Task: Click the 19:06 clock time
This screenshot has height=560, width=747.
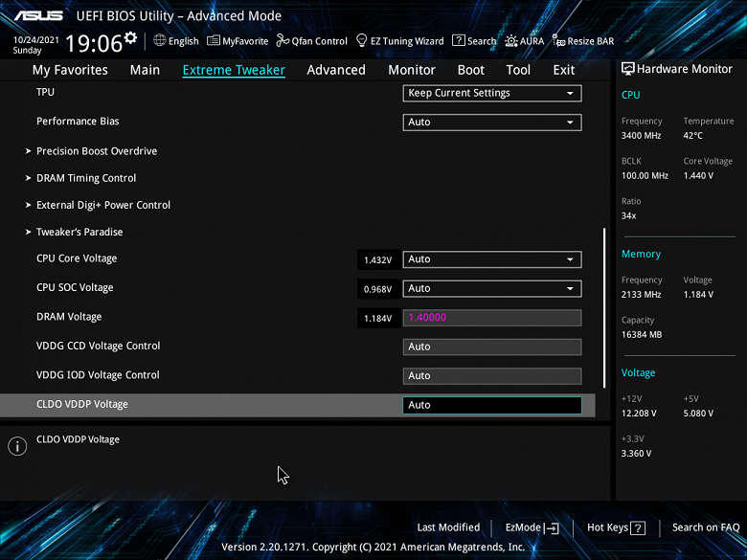Action: 94,44
